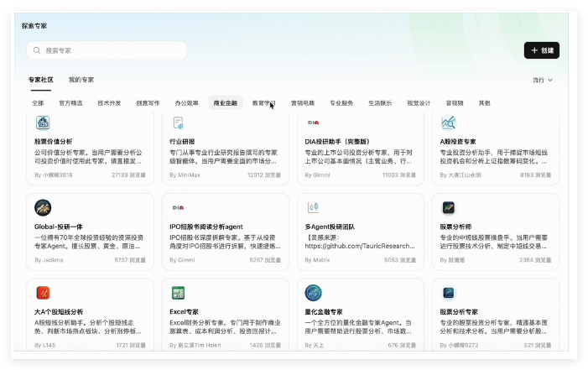Viewport: 588px width, 370px height.
Task: Switch to the 我的专家 tab
Action: click(x=81, y=80)
